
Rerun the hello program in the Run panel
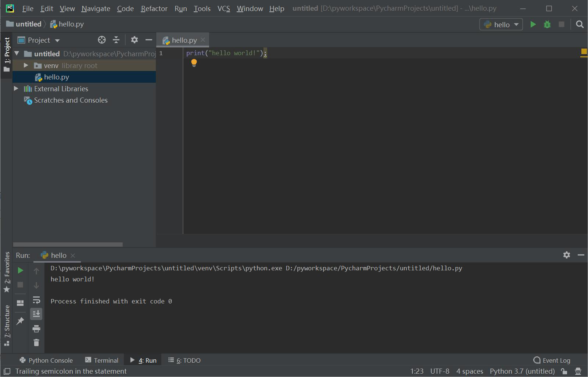coord(20,270)
